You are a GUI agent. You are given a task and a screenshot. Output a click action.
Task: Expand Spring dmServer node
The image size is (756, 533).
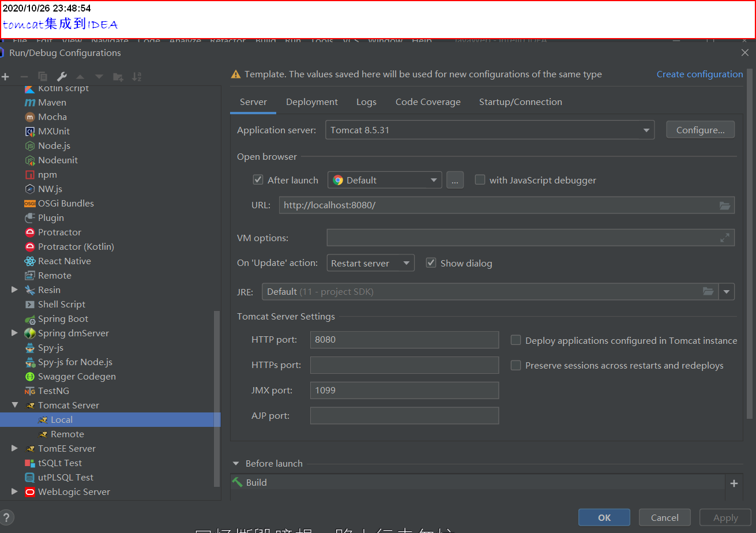pos(14,333)
